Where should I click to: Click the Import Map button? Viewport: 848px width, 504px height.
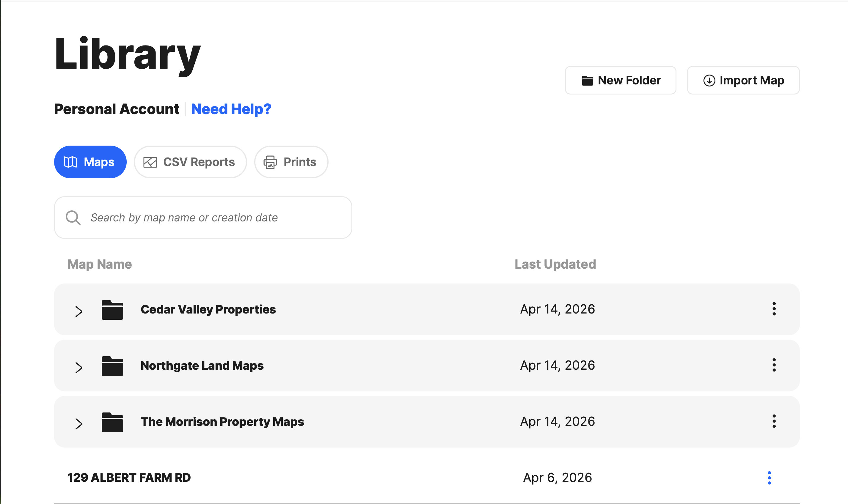coord(743,81)
